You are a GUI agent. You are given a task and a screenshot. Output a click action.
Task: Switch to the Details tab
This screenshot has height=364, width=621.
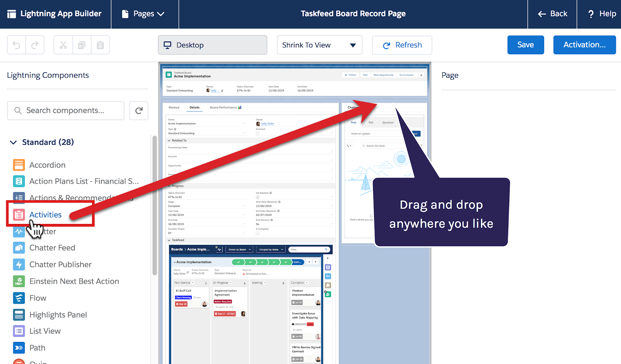[194, 107]
